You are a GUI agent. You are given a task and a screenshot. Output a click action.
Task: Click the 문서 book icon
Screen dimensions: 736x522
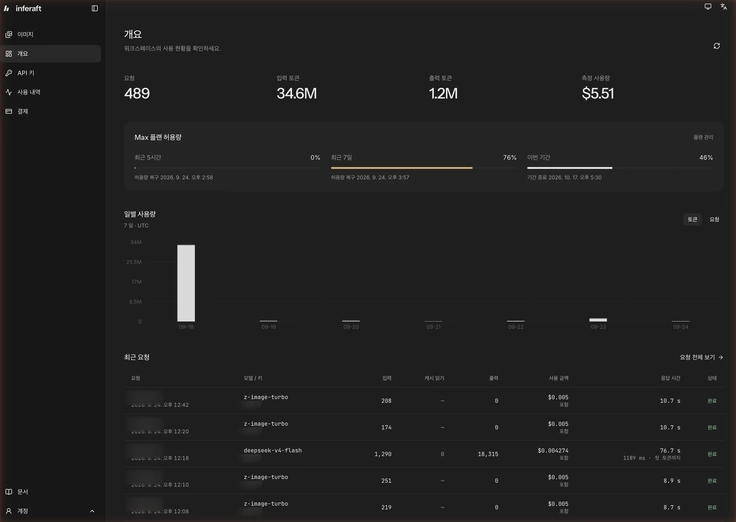[8, 491]
